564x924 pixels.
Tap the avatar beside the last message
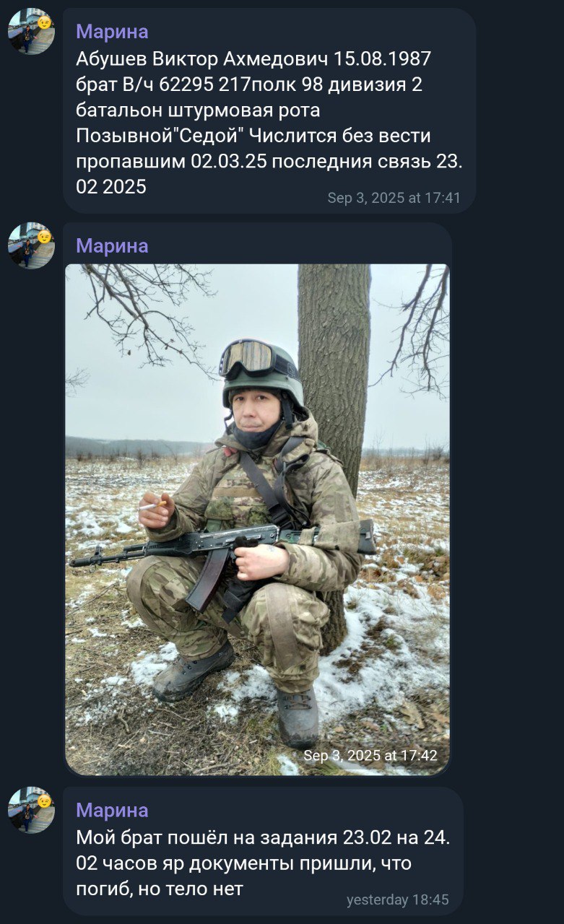(31, 810)
